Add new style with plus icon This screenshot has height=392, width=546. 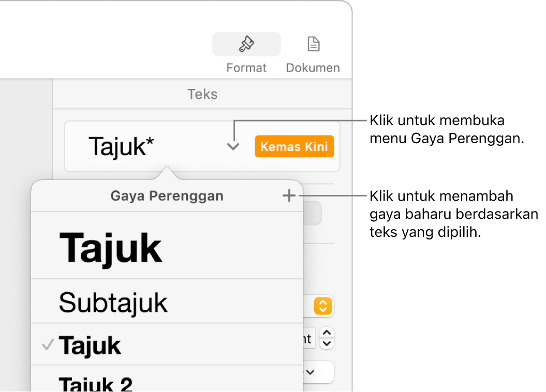click(x=289, y=196)
